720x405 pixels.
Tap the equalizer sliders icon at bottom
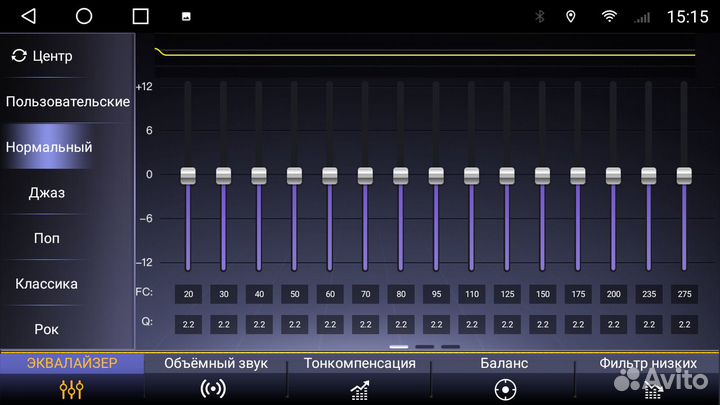tap(71, 389)
